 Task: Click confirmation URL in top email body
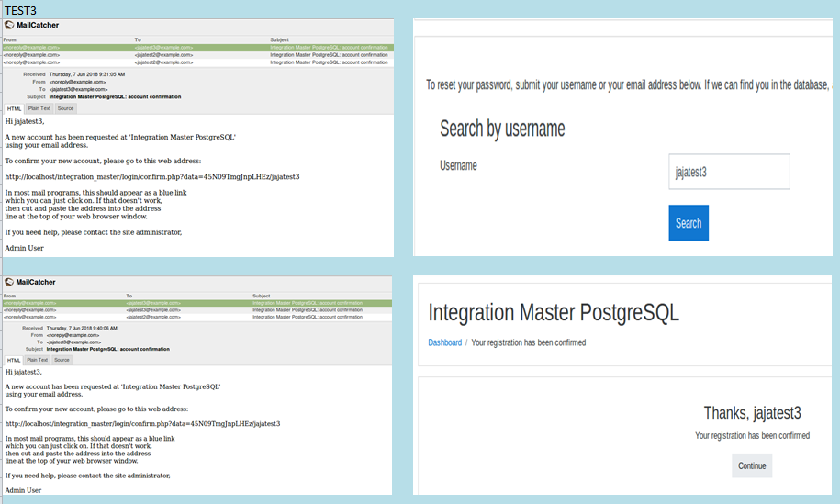[x=152, y=177]
